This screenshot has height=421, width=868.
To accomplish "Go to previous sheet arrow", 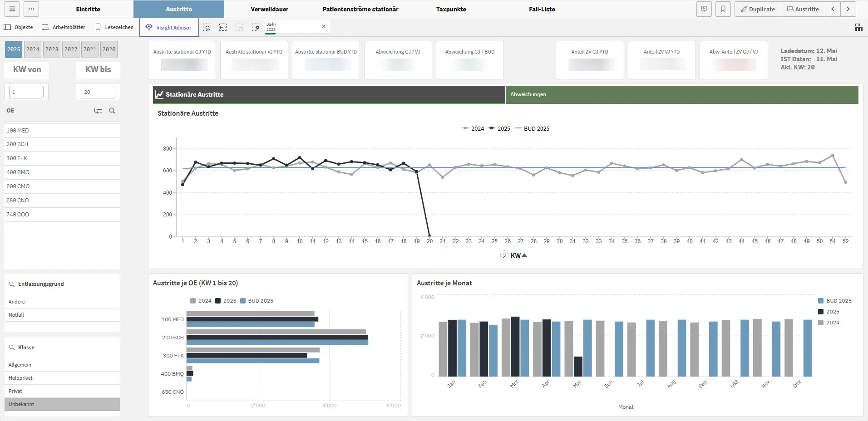I will tap(833, 9).
